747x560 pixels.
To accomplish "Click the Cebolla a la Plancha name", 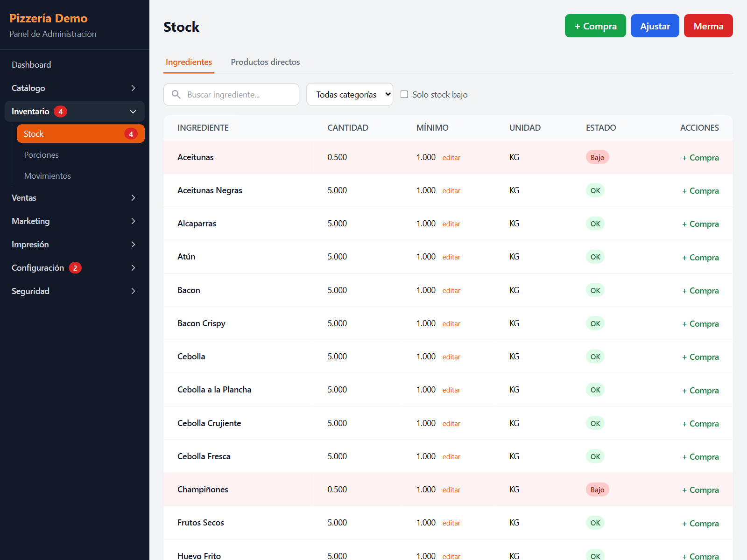I will (214, 390).
